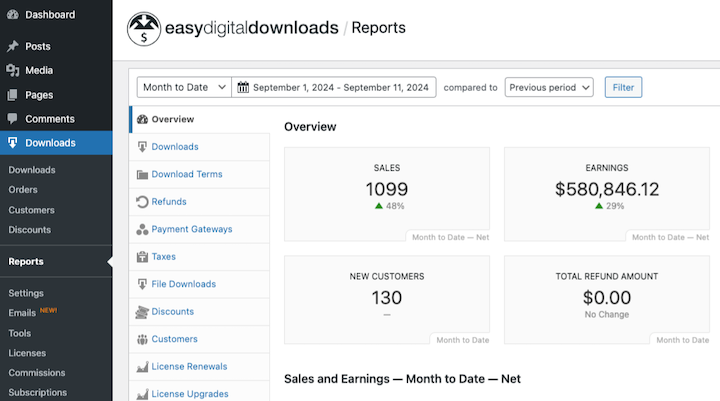720x401 pixels.
Task: Click the calendar icon in date range
Action: tap(243, 87)
